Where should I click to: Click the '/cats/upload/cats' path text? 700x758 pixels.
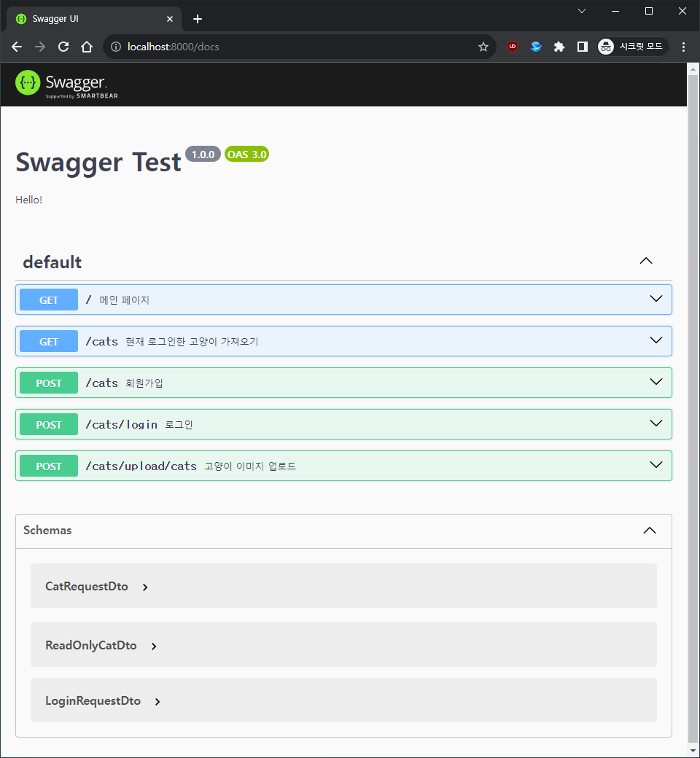(141, 466)
